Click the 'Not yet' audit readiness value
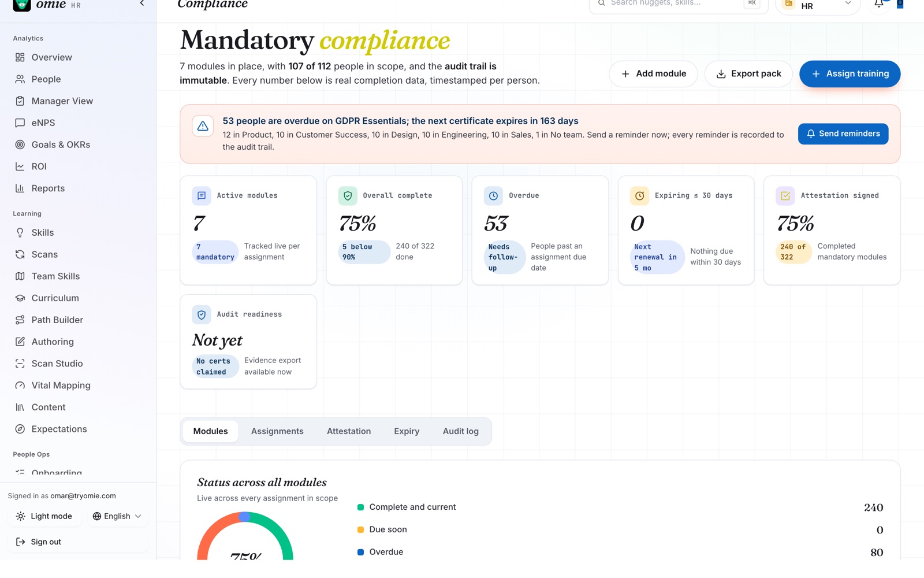This screenshot has width=924, height=578. coord(217,340)
